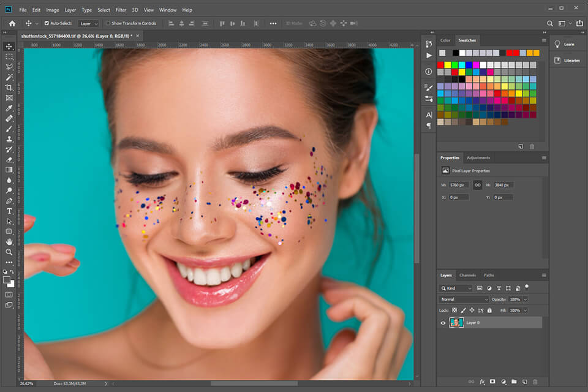
Task: Select the Horizontal Type tool
Action: (9, 211)
